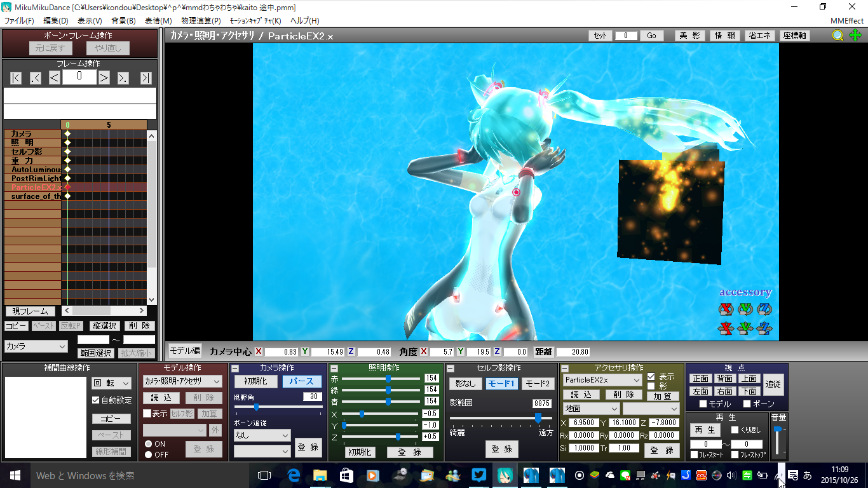Click the Y-axis move accessory icon
Screen dimensions: 868x488
click(745, 329)
